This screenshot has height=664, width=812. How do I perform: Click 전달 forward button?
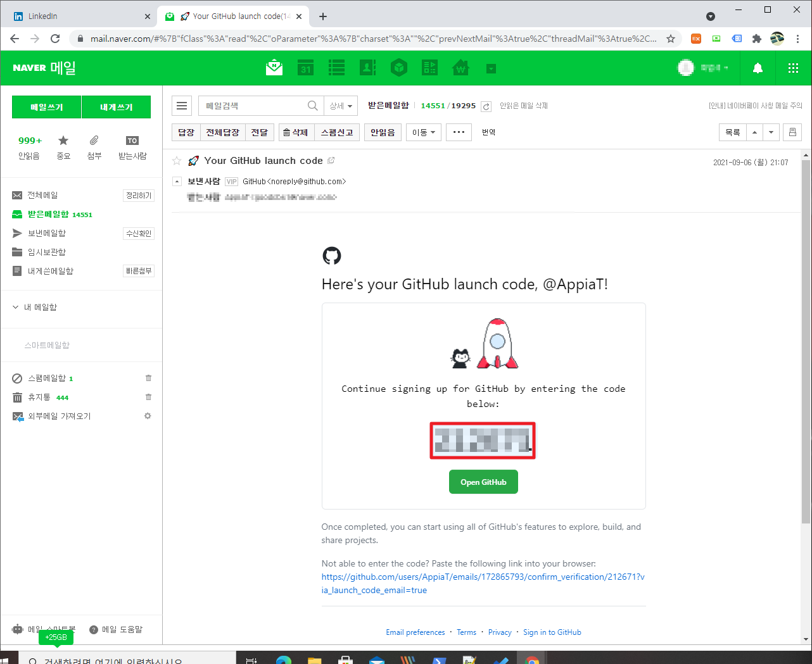(x=260, y=132)
